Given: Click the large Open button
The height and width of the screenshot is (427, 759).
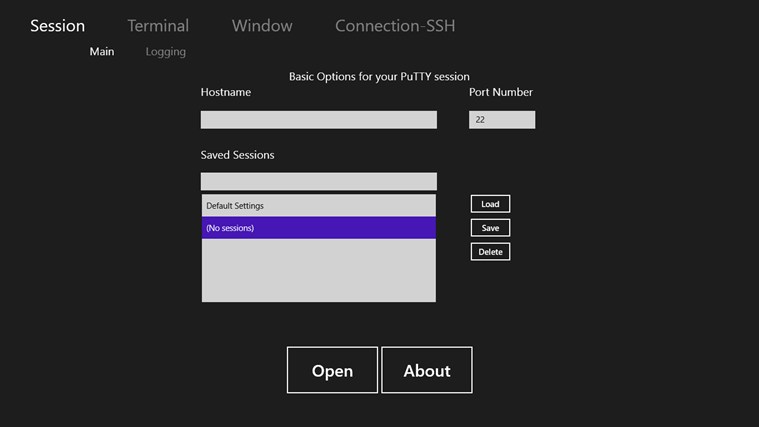Looking at the screenshot, I should pyautogui.click(x=332, y=370).
